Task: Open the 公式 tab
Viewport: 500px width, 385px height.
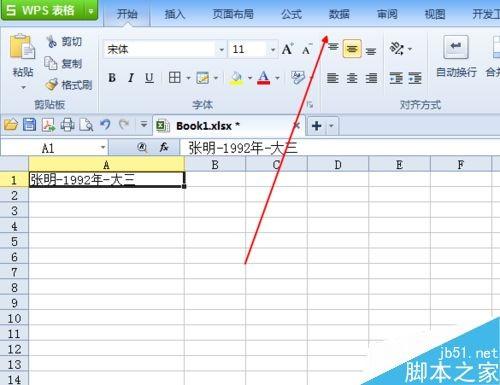Action: [x=292, y=14]
